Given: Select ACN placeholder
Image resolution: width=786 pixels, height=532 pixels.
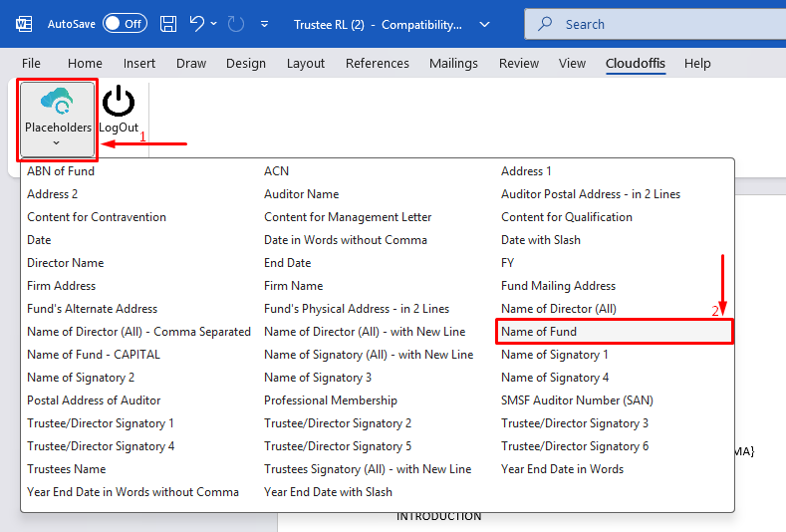Looking at the screenshot, I should tap(276, 171).
